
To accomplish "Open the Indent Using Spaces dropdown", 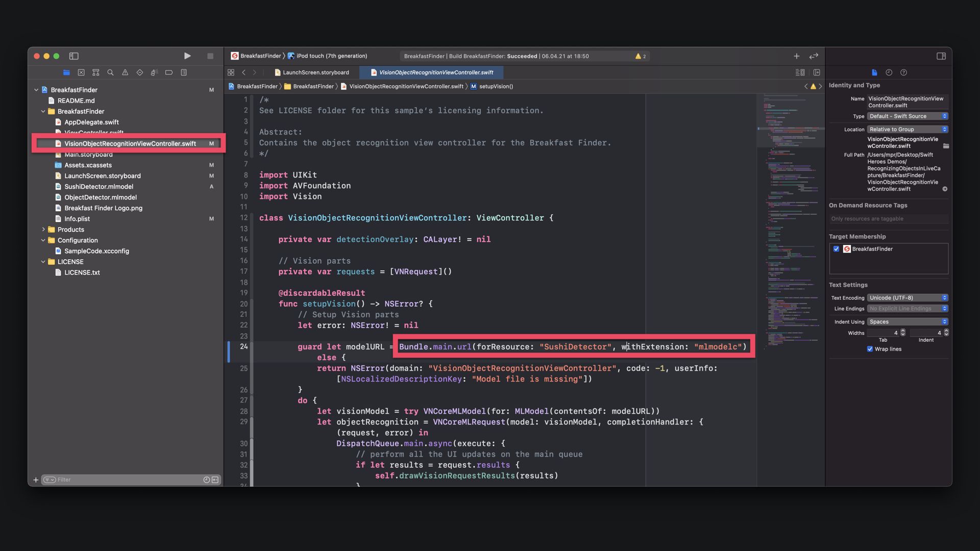I will [x=908, y=321].
